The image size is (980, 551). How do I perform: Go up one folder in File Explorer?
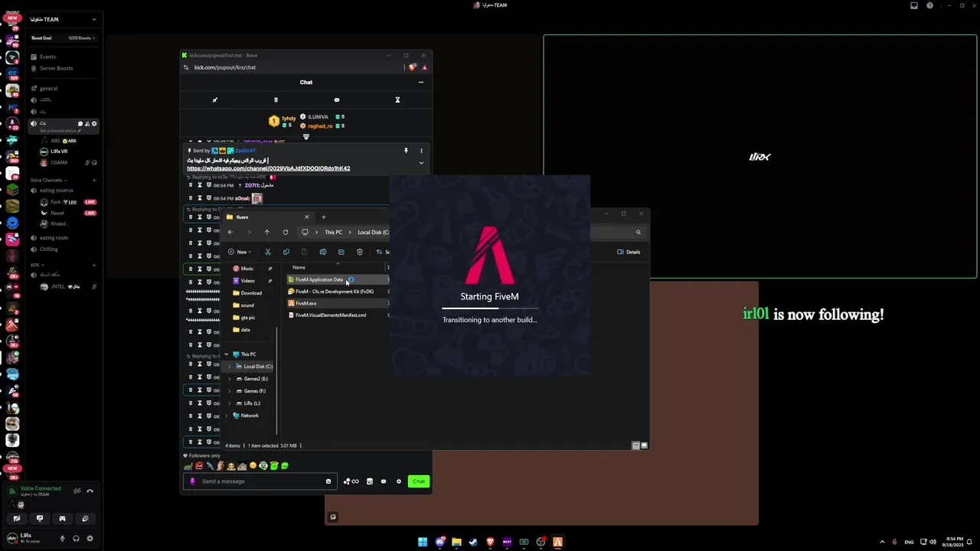(266, 233)
